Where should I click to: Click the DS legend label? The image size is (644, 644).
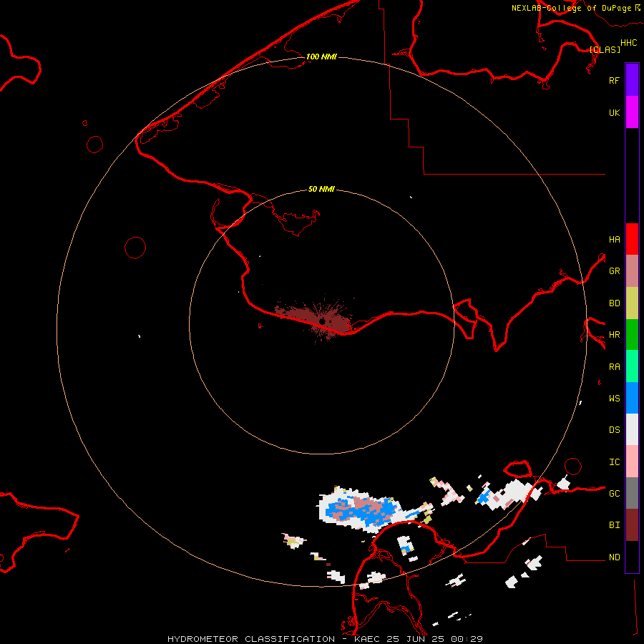coord(614,429)
